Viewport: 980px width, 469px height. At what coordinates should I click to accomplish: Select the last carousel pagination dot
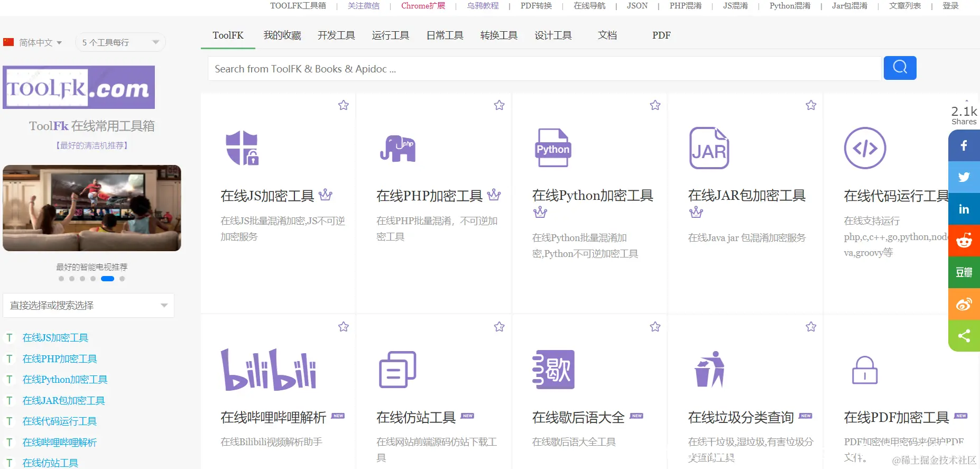122,279
